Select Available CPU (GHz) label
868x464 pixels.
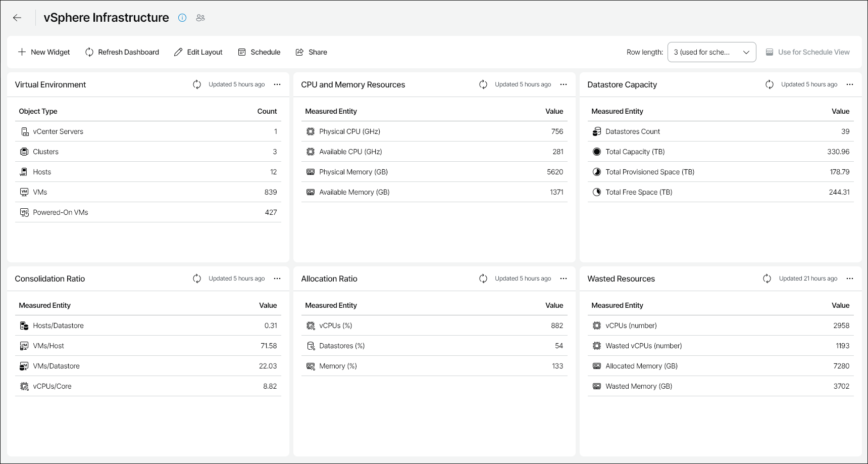350,152
